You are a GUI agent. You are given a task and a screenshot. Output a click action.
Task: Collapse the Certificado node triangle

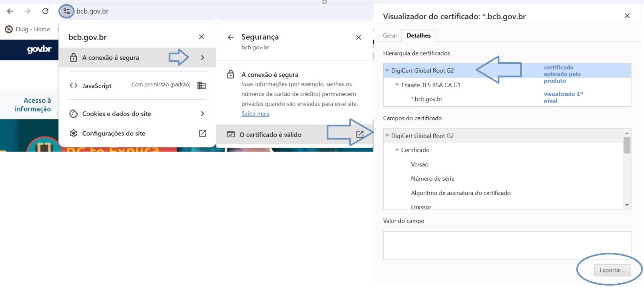point(397,150)
